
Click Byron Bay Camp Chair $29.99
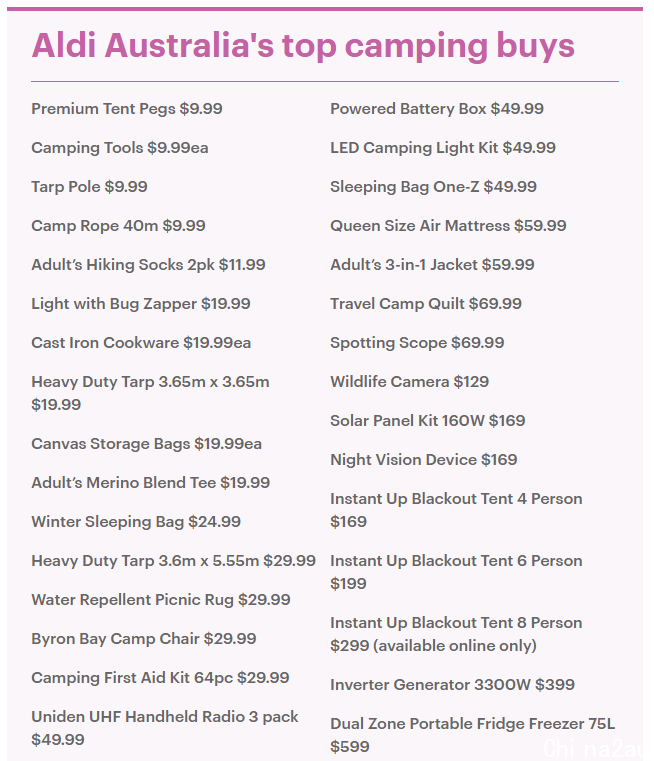(x=144, y=639)
